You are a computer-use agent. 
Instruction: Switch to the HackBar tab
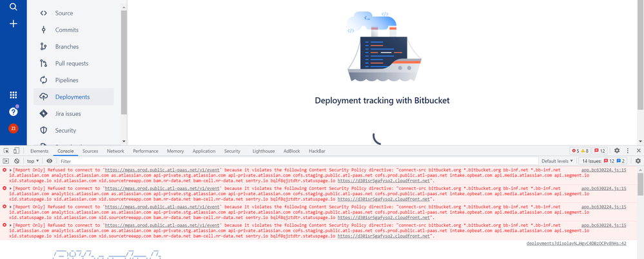[317, 151]
